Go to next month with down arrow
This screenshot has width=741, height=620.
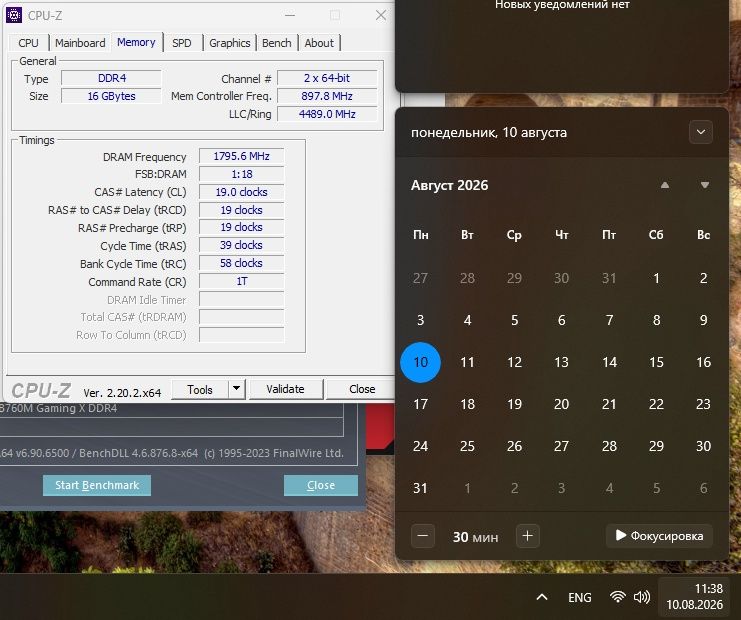click(x=705, y=185)
